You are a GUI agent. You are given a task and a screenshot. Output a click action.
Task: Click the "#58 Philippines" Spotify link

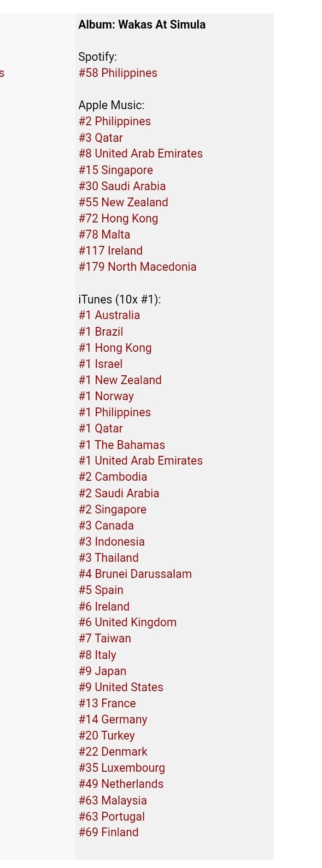[117, 73]
